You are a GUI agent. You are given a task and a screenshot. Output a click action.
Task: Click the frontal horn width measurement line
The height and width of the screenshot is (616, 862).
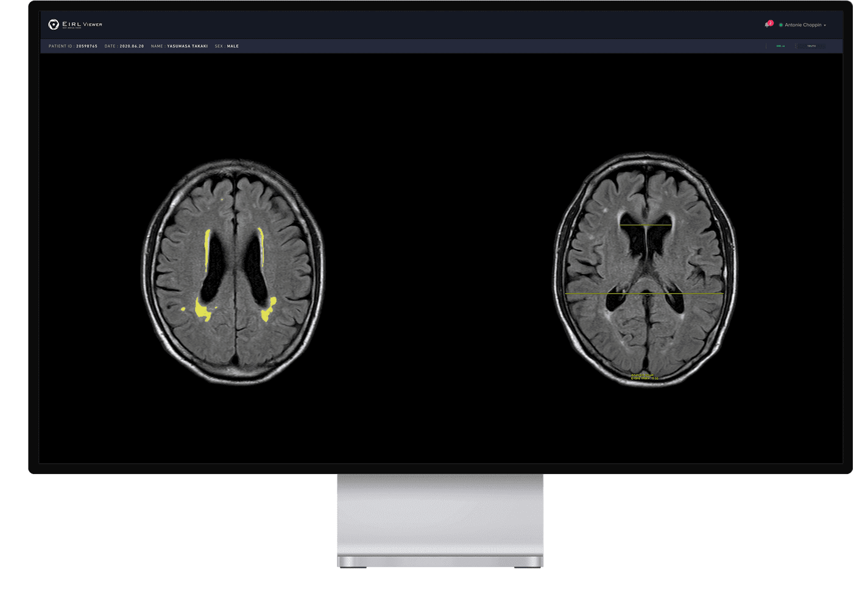(x=646, y=225)
